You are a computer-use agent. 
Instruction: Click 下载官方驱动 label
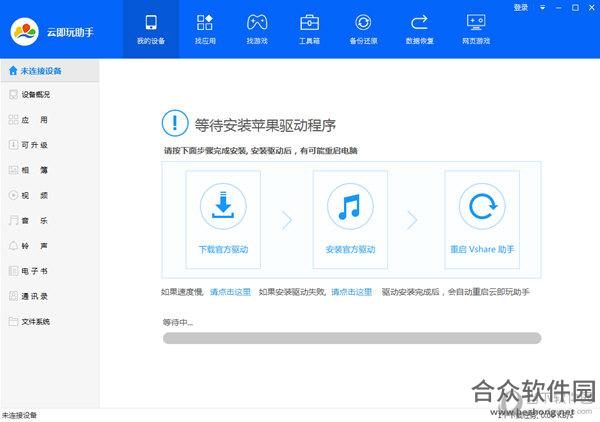[223, 249]
